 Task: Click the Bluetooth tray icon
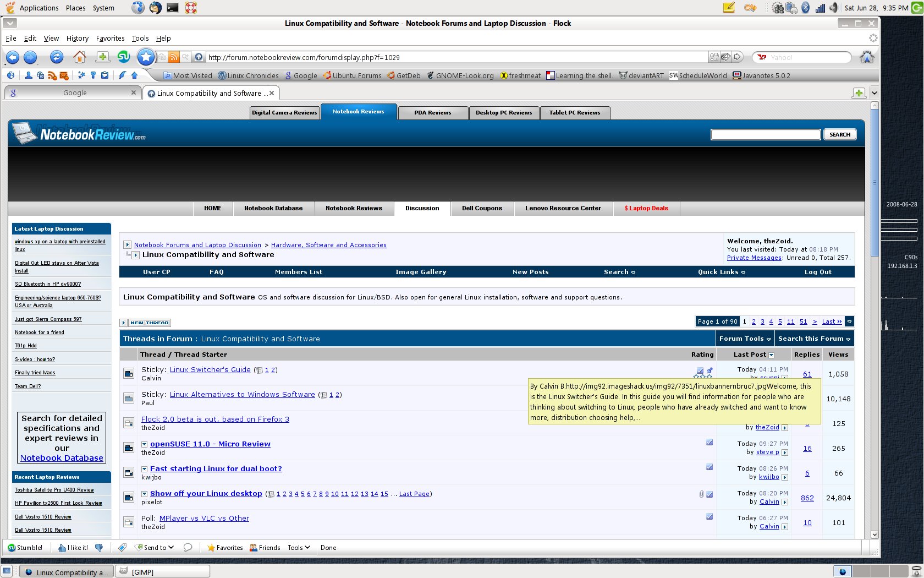806,8
